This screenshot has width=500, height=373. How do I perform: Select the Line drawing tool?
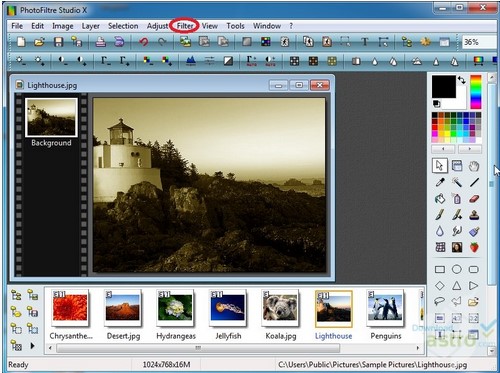[474, 182]
